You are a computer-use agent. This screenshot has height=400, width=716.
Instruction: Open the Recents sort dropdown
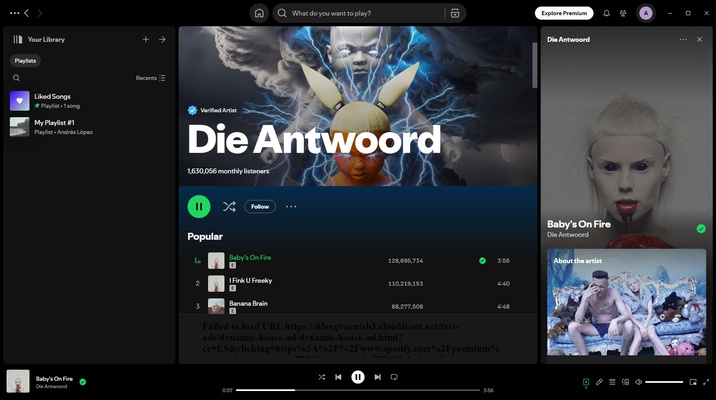(x=150, y=78)
